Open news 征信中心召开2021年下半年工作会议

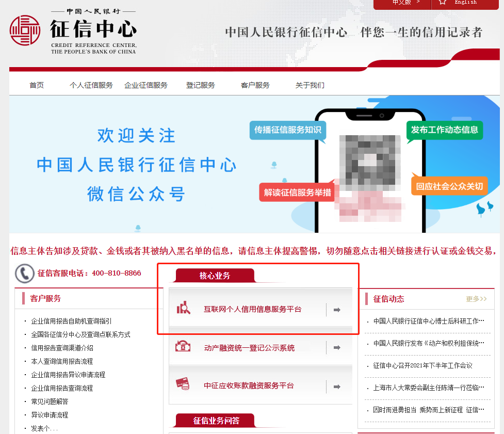click(422, 365)
